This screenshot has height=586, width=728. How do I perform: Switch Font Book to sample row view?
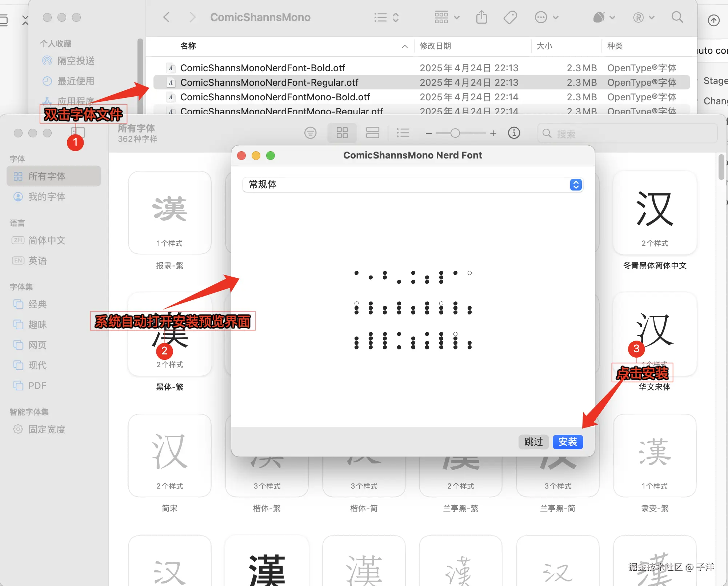(x=372, y=133)
